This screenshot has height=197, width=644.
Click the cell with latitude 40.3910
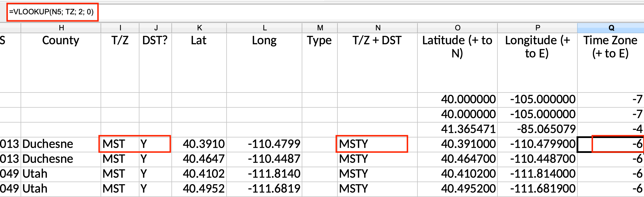tap(199, 144)
